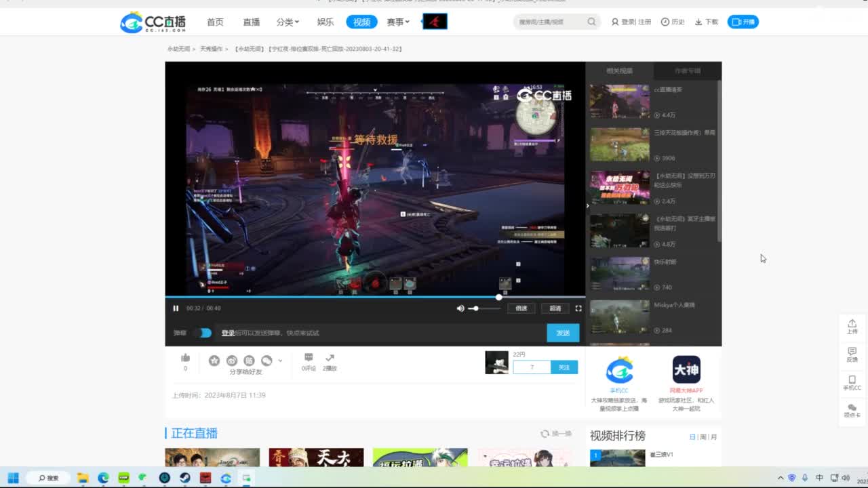Screen dimensions: 868x488
Task: Launch Steam from the taskbar
Action: [184, 478]
